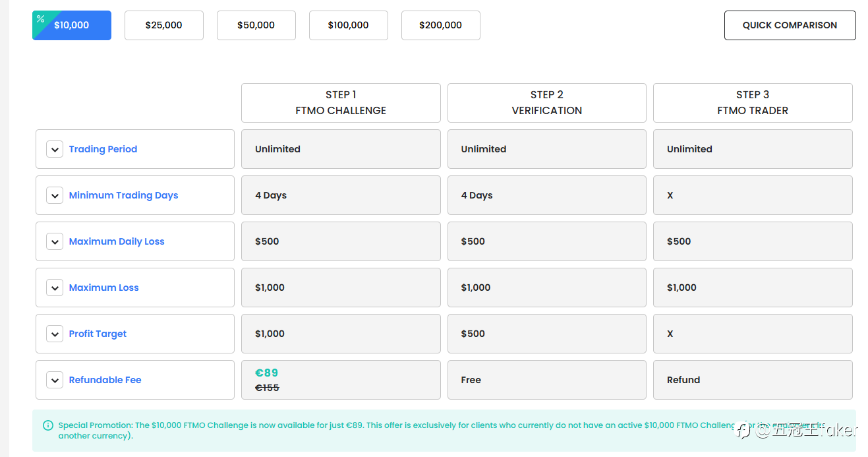Click the Step 3 FTMO Trader header
This screenshot has width=868, height=457.
point(753,103)
